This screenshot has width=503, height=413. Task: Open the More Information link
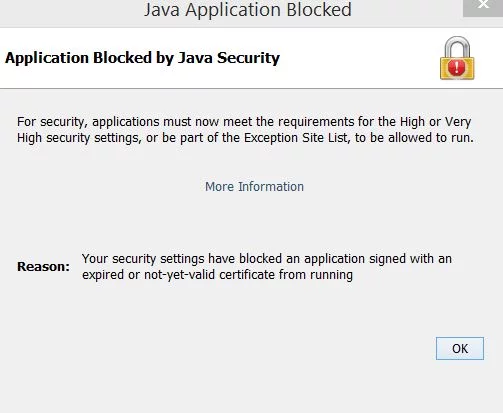254,187
